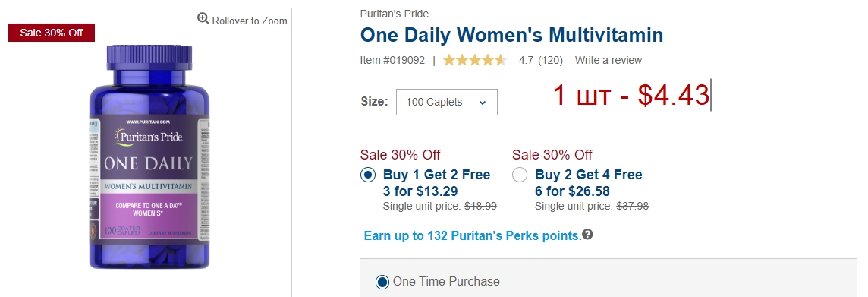Choose One Time Purchase radio button
Viewport: 868px width, 297px height.
[x=382, y=282]
